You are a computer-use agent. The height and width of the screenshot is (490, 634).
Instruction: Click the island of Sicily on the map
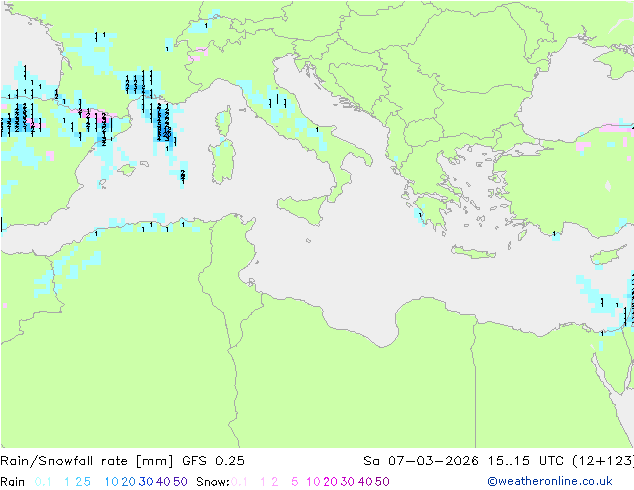click(304, 208)
